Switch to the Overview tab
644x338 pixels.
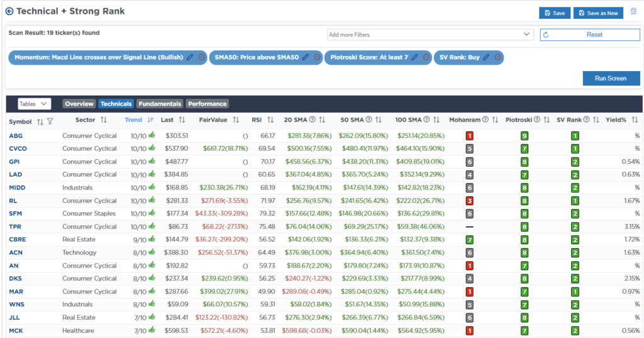(x=79, y=104)
